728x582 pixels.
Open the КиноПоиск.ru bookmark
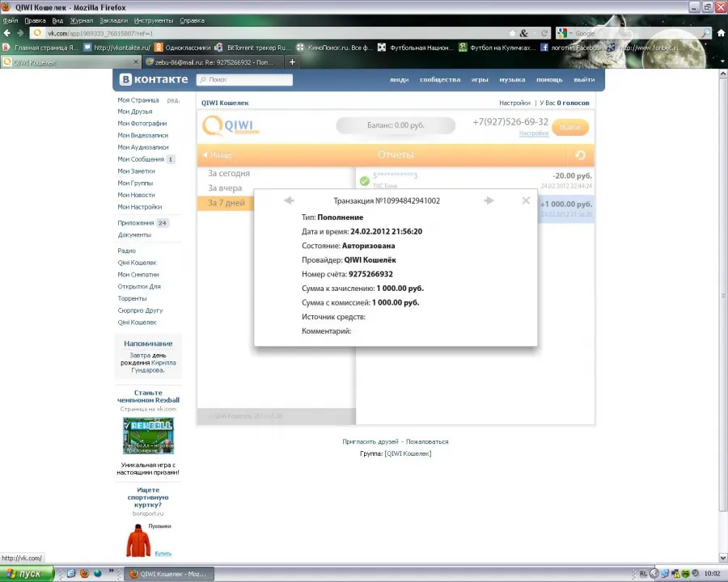click(x=335, y=48)
